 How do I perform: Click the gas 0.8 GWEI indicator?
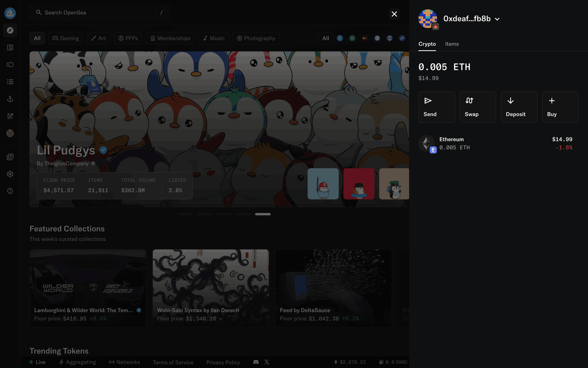coord(393,362)
